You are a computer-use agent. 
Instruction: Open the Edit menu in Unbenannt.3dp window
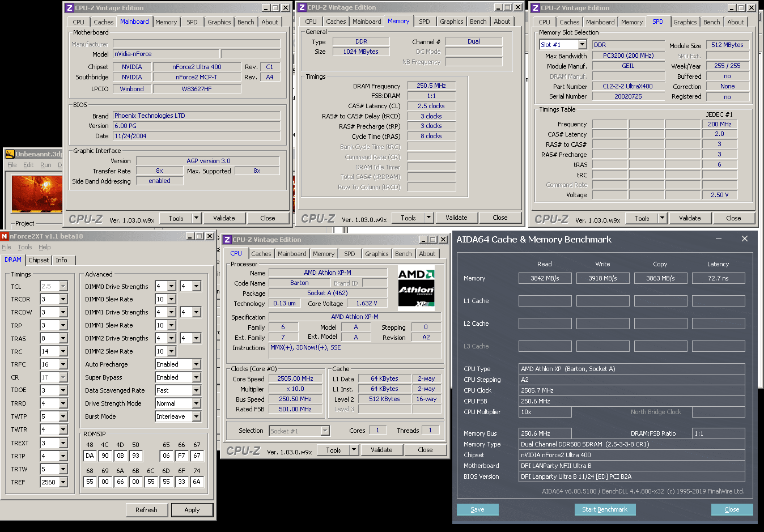28,165
